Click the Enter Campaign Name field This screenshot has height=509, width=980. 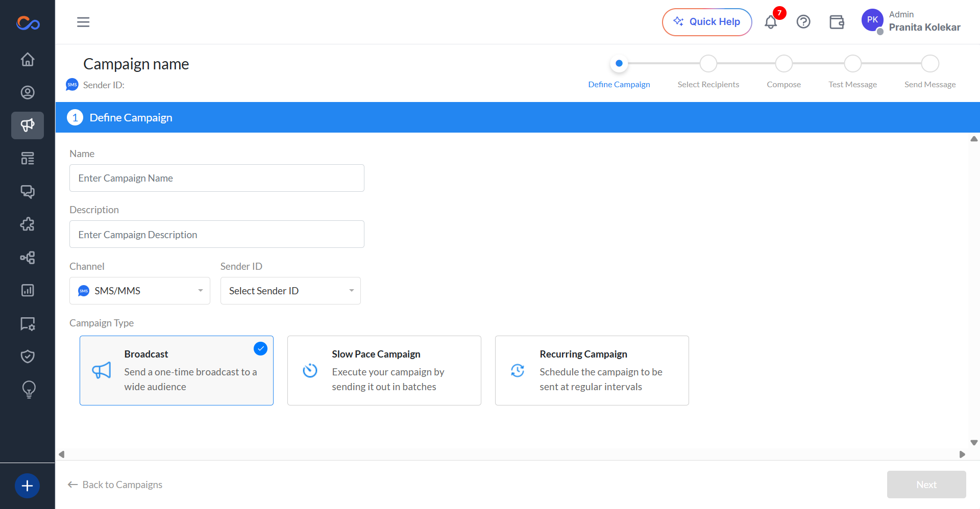(x=217, y=178)
